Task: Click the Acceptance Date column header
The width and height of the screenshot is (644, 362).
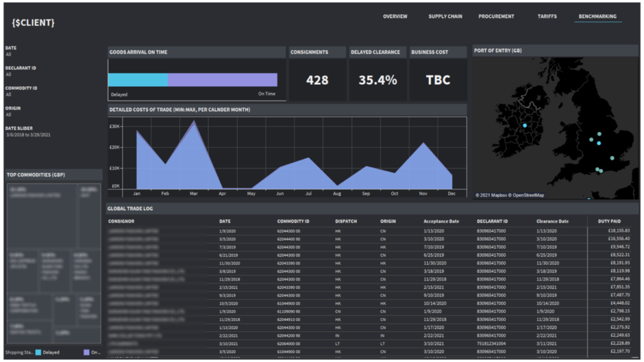Action: 441,221
